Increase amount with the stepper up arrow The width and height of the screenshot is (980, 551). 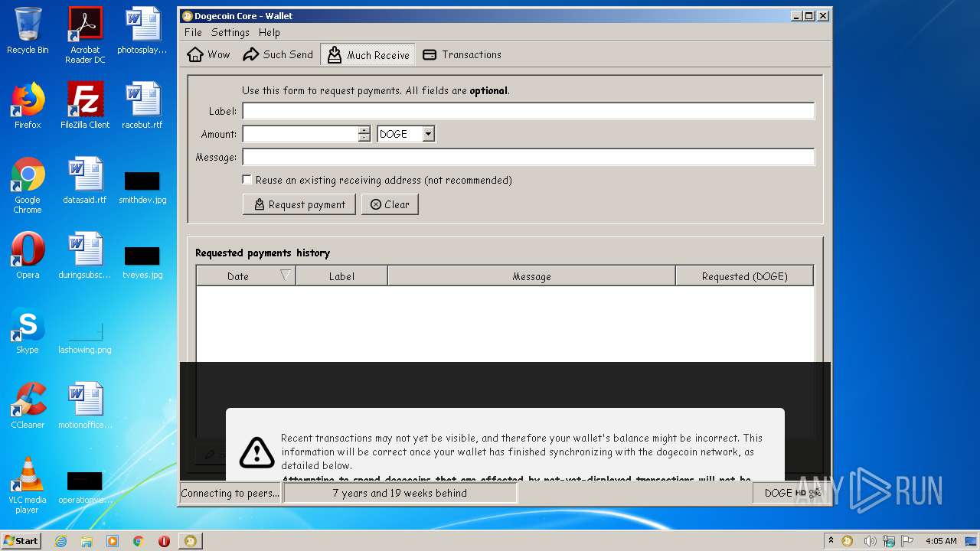point(364,130)
